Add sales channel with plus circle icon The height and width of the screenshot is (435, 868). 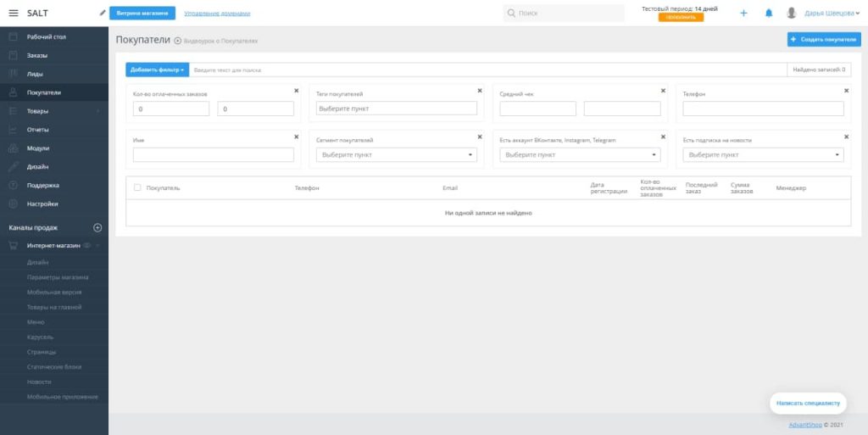click(97, 227)
